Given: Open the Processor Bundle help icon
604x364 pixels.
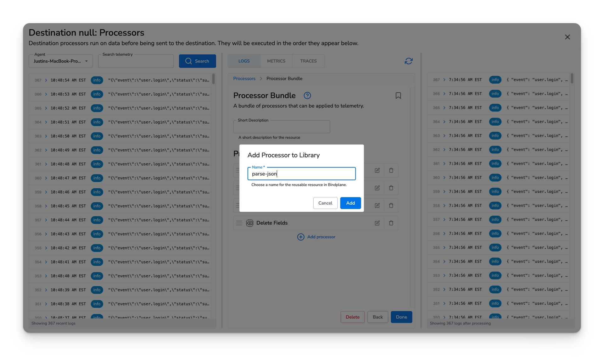Looking at the screenshot, I should point(307,96).
